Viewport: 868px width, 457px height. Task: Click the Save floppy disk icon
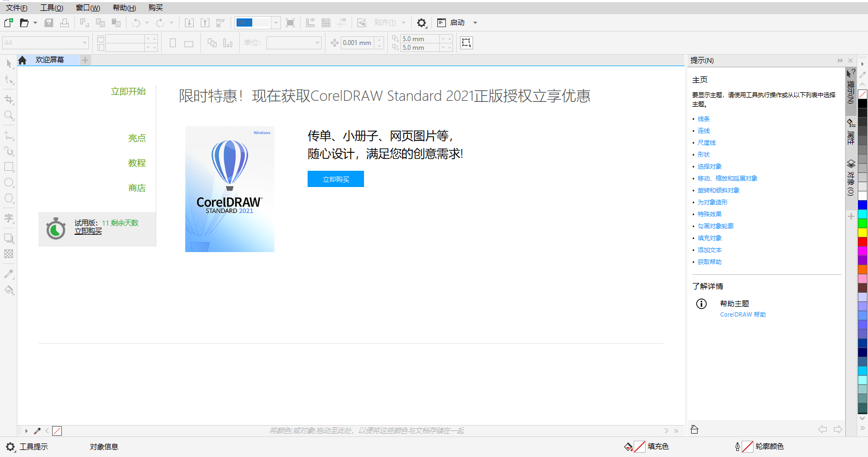(49, 23)
